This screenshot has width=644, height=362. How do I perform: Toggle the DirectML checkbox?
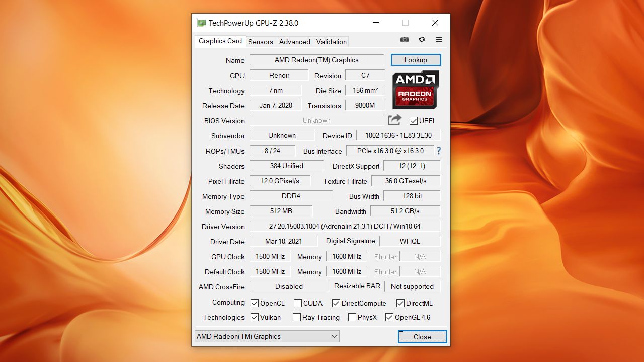pyautogui.click(x=400, y=303)
